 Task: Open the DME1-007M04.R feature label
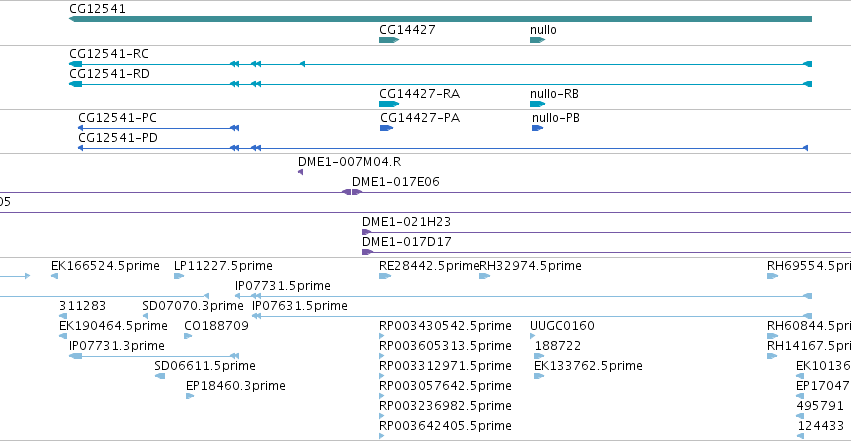pos(350,162)
